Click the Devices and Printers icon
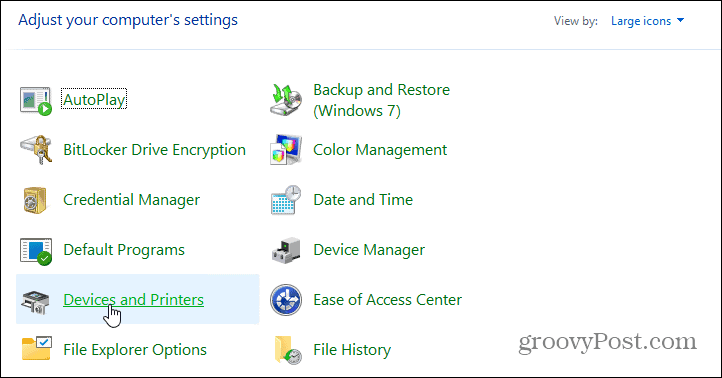The image size is (722, 378). click(x=35, y=302)
